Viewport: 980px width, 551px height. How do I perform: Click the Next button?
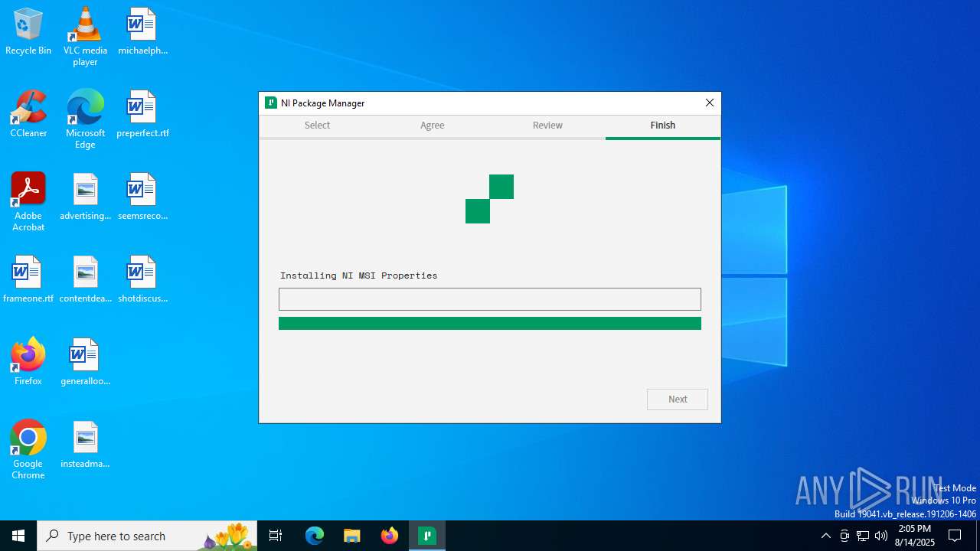coord(678,399)
